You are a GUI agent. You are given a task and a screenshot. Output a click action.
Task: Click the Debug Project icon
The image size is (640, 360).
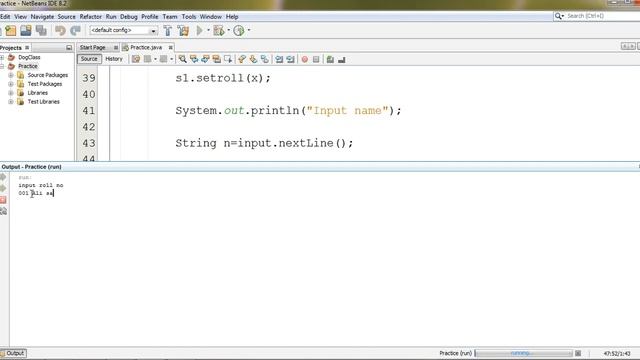tap(218, 31)
